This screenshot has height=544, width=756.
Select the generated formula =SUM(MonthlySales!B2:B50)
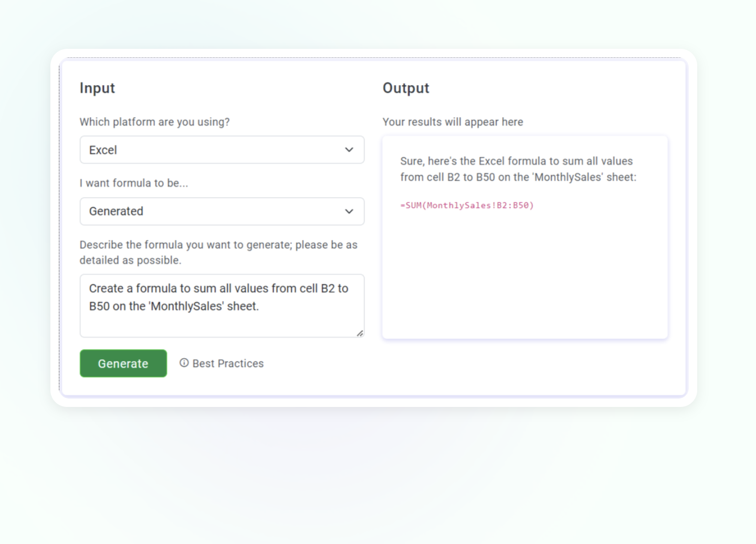467,205
